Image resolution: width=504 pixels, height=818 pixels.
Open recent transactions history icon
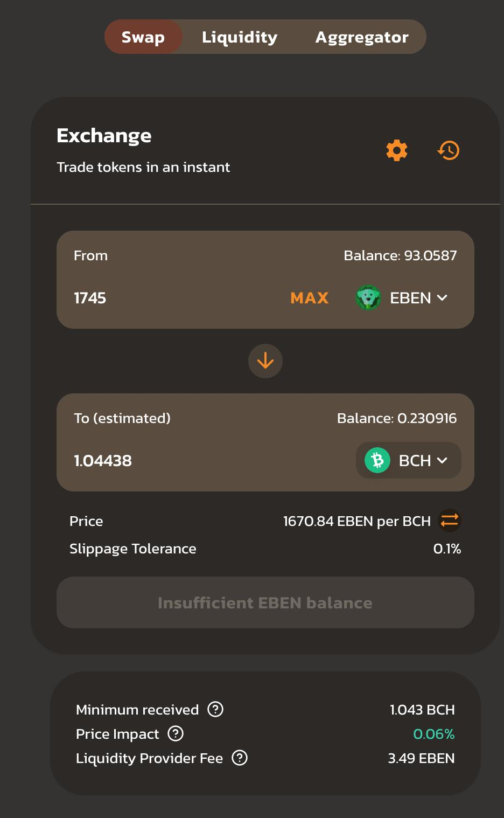tap(449, 150)
